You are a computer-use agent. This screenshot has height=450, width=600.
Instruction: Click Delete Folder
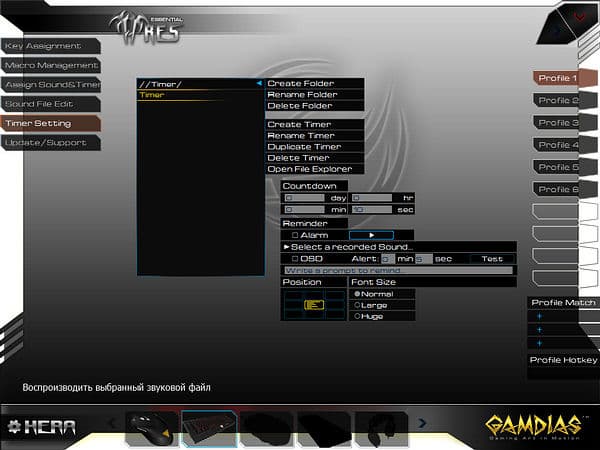tap(315, 106)
